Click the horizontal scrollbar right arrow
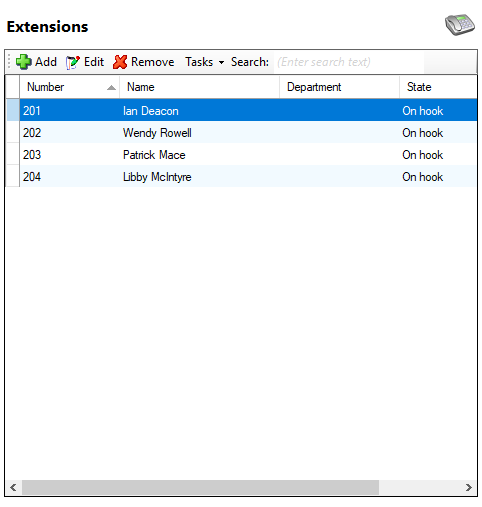This screenshot has height=507, width=482. click(469, 488)
